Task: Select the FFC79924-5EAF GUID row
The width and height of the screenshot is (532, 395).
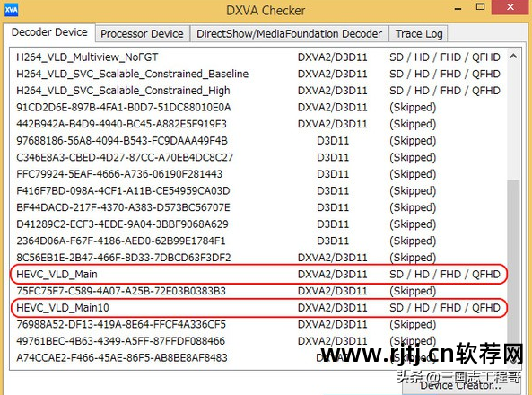Action: click(x=258, y=174)
